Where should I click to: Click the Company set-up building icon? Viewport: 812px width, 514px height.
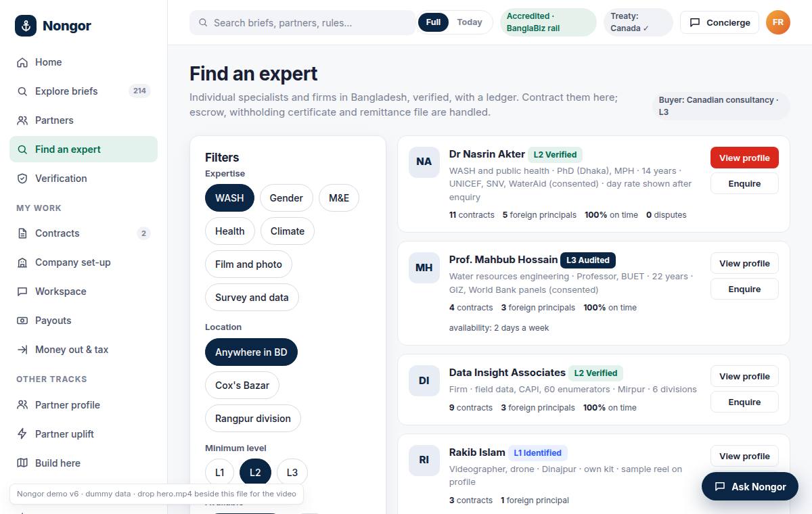(22, 262)
